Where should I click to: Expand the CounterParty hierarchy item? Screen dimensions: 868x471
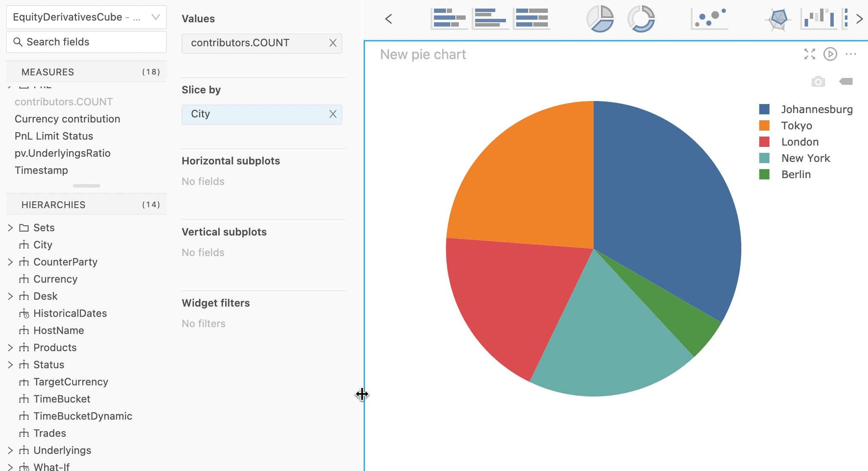(x=10, y=262)
